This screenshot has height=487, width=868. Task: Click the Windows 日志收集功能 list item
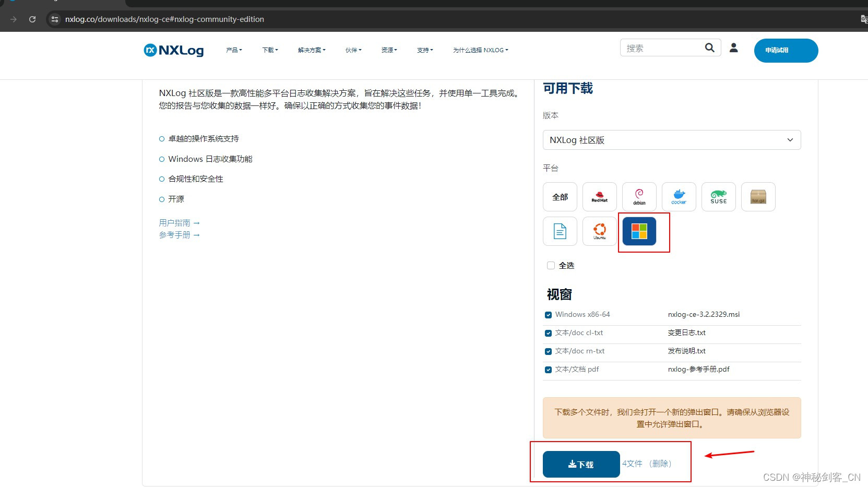[x=210, y=159]
